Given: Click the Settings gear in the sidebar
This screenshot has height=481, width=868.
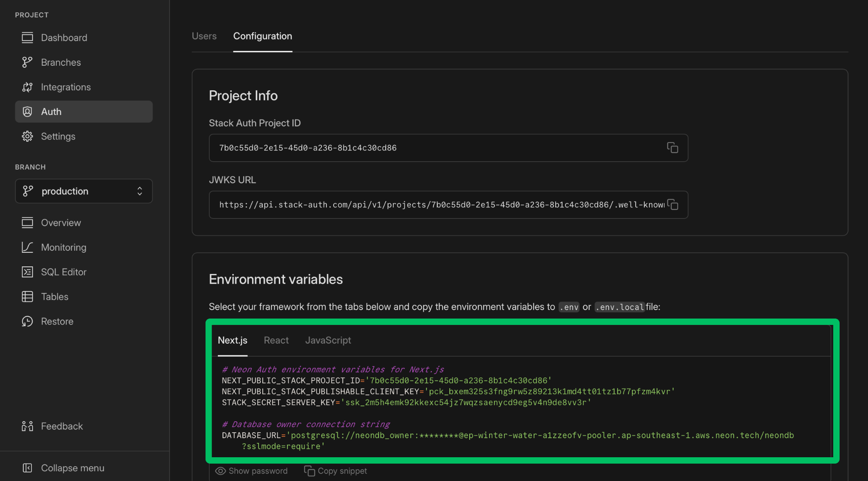Looking at the screenshot, I should pos(27,136).
